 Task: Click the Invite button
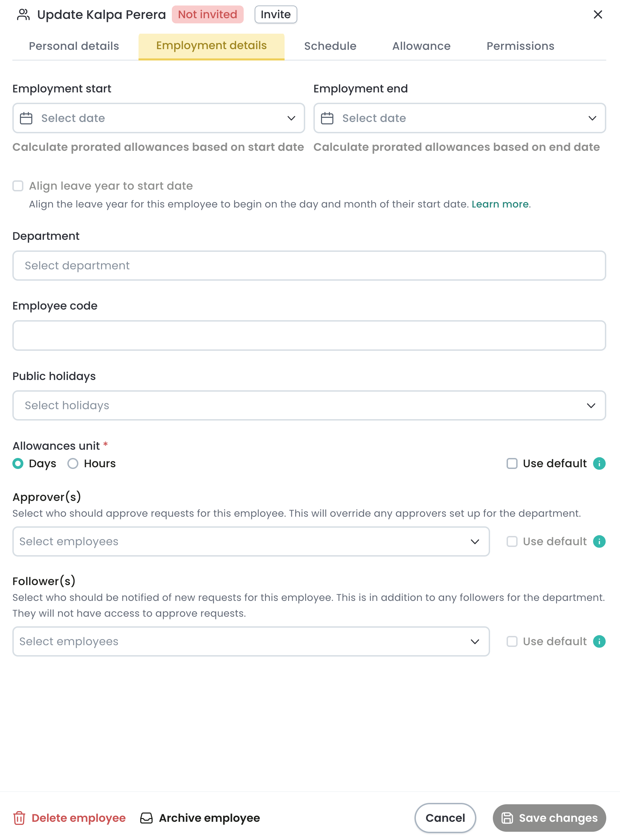276,15
